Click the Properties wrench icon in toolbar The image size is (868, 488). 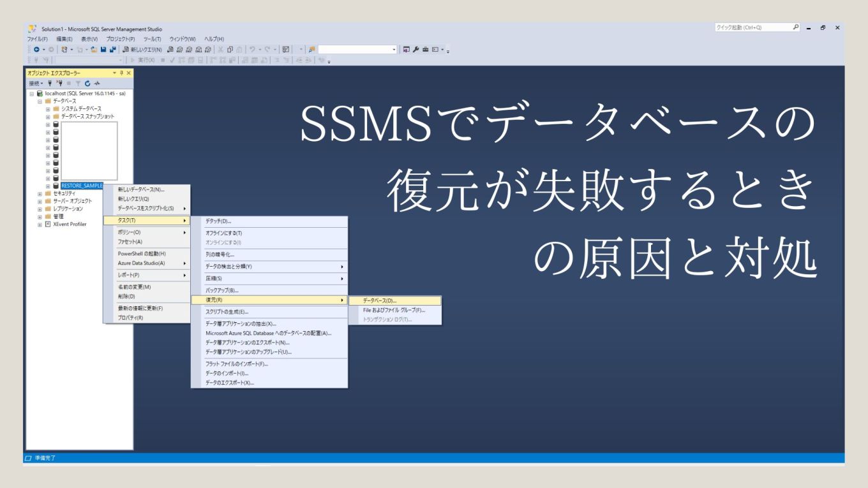click(415, 49)
